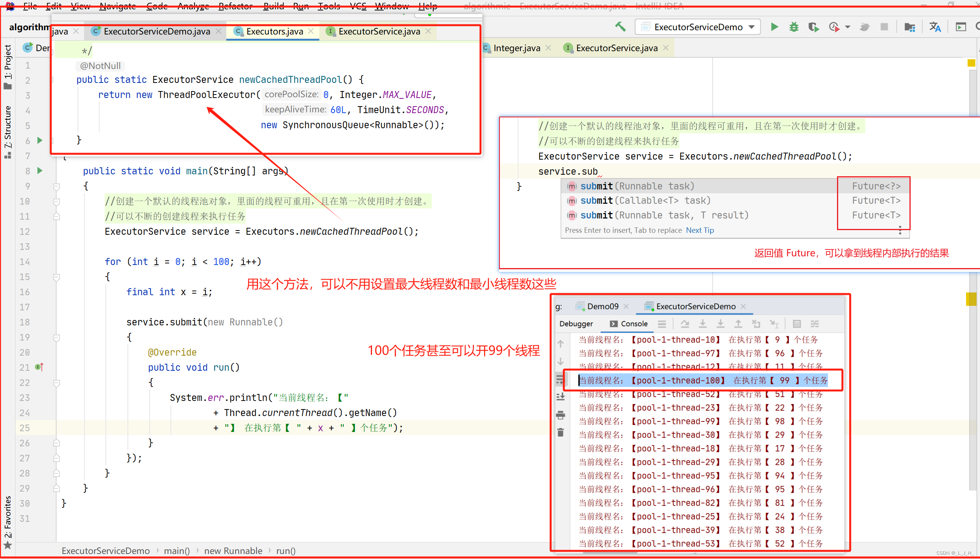This screenshot has width=980, height=559.
Task: Click the Force Step Into debugger icon
Action: [720, 324]
